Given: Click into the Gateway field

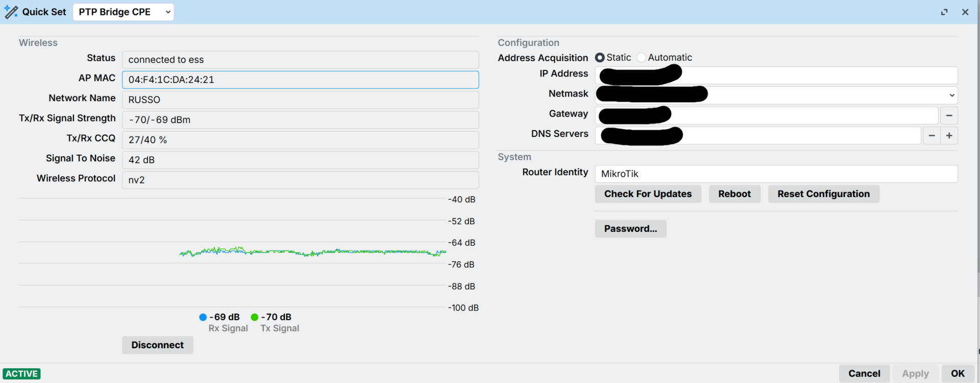Looking at the screenshot, I should coord(767,115).
